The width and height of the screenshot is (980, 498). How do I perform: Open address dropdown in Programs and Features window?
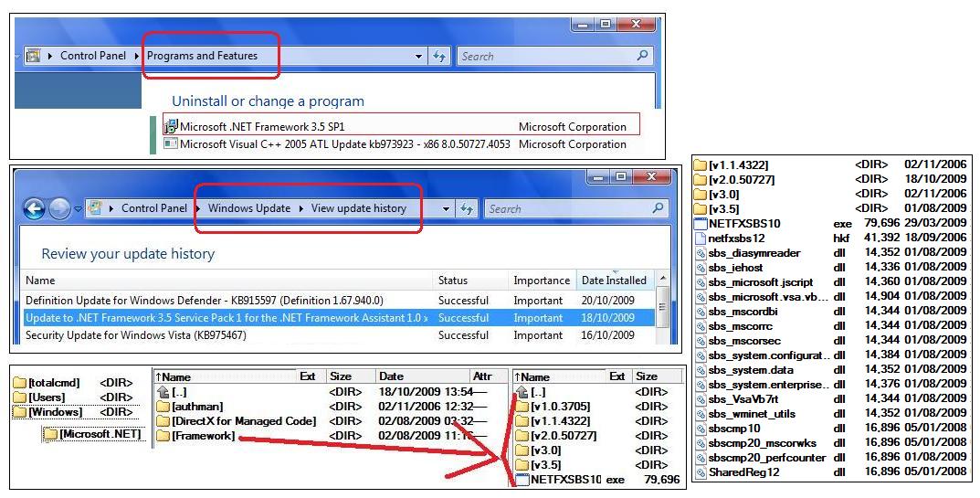(x=418, y=57)
